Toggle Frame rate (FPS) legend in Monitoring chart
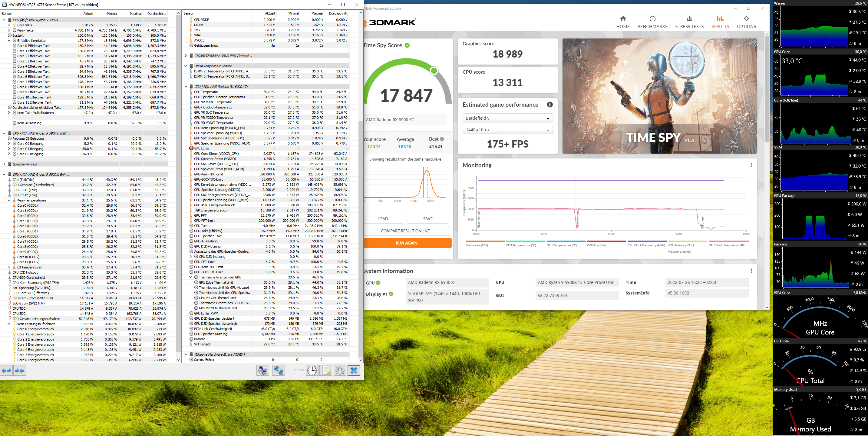The image size is (868, 436). click(485, 244)
